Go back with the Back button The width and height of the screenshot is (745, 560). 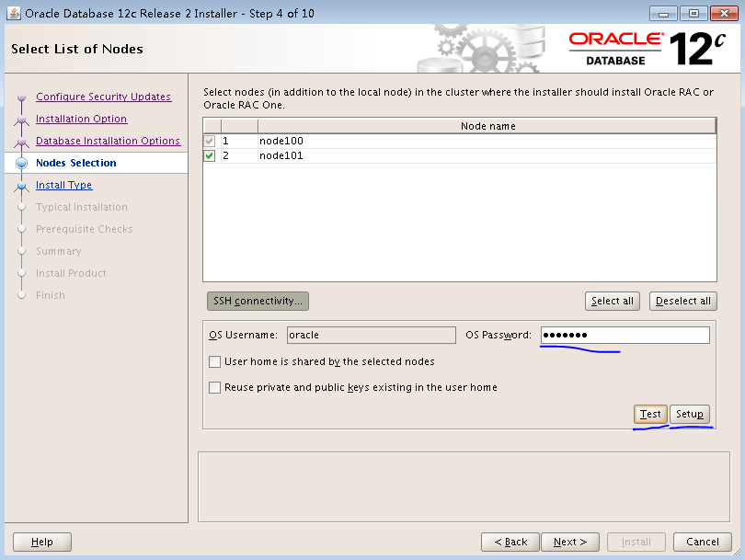pyautogui.click(x=510, y=542)
